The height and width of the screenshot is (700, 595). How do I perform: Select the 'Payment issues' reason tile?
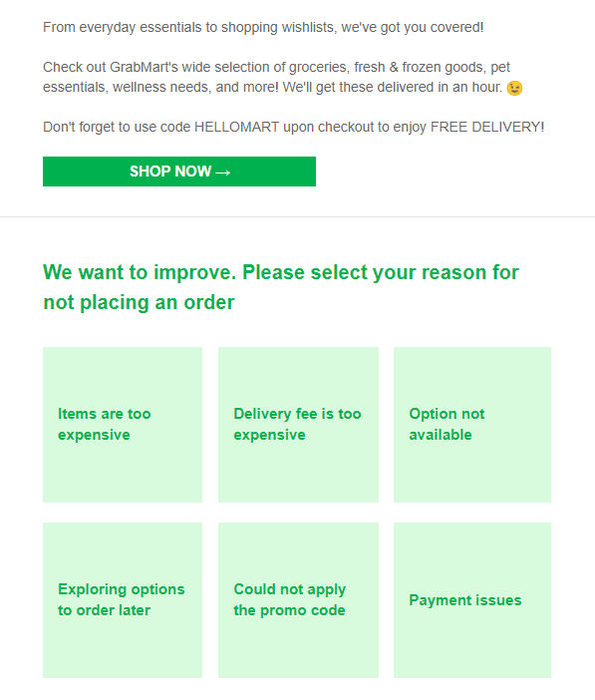click(x=472, y=600)
